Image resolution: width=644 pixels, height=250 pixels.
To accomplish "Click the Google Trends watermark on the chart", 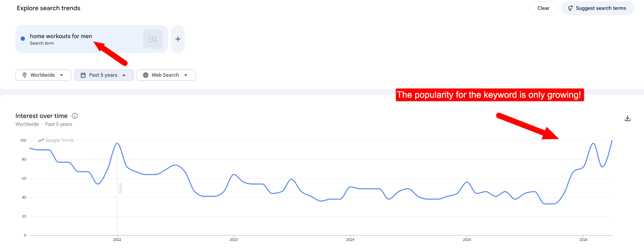I will (56, 140).
